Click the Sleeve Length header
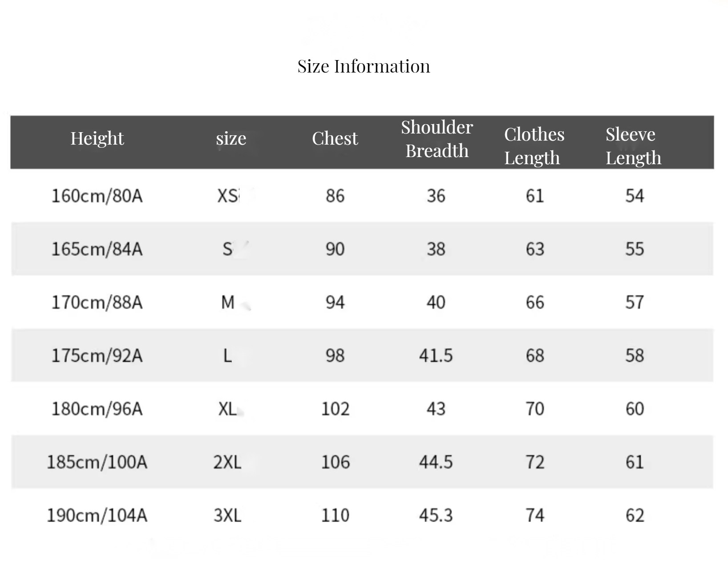Image resolution: width=728 pixels, height=570 pixels. click(x=633, y=146)
